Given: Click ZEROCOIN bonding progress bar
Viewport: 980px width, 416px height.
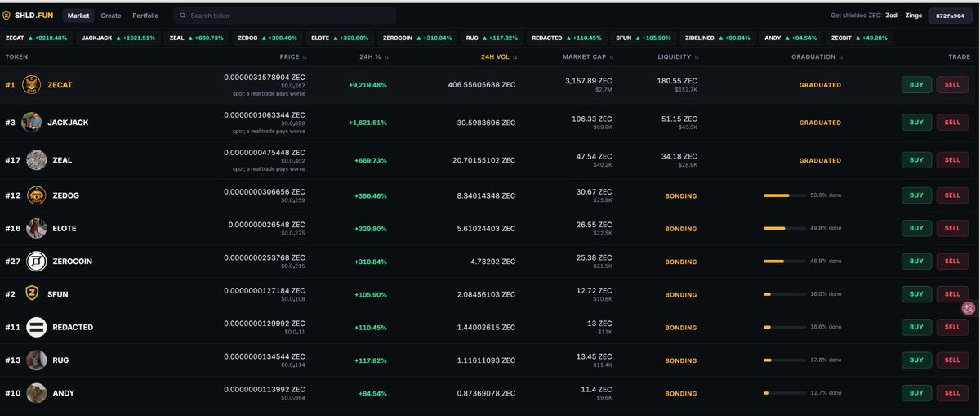Looking at the screenshot, I should click(x=784, y=262).
